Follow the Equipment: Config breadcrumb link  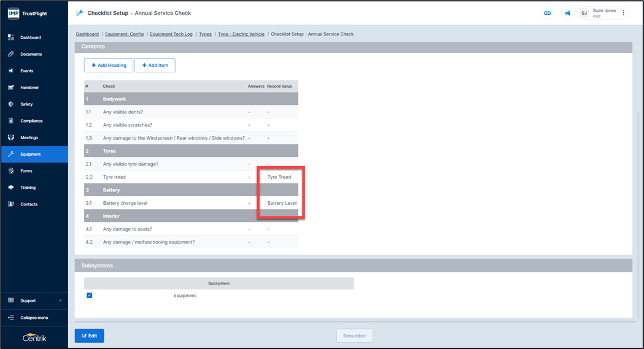(125, 34)
